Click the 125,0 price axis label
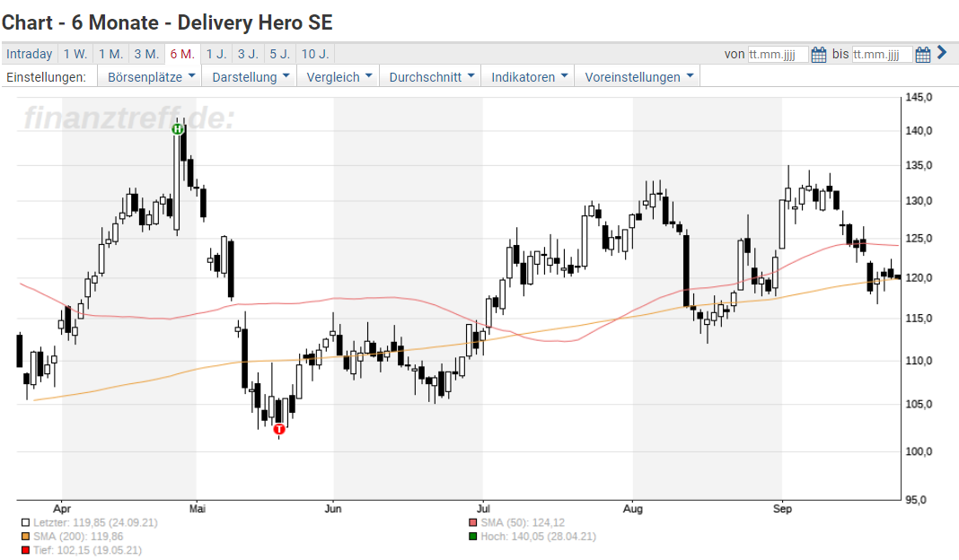 click(x=919, y=239)
